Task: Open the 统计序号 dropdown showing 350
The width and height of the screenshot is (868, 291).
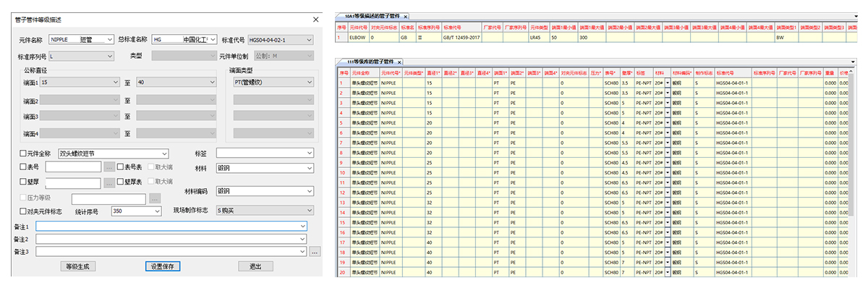Action: tap(136, 211)
